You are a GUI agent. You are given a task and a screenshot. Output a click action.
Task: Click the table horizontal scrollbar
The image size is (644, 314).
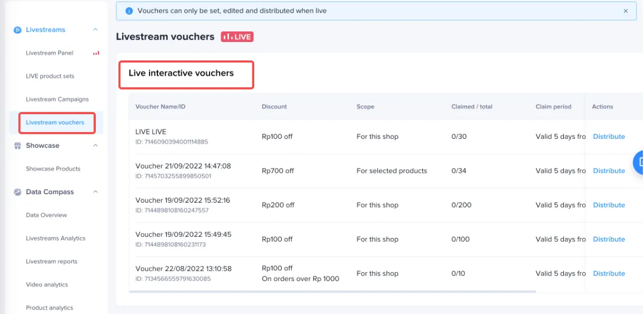click(332, 292)
